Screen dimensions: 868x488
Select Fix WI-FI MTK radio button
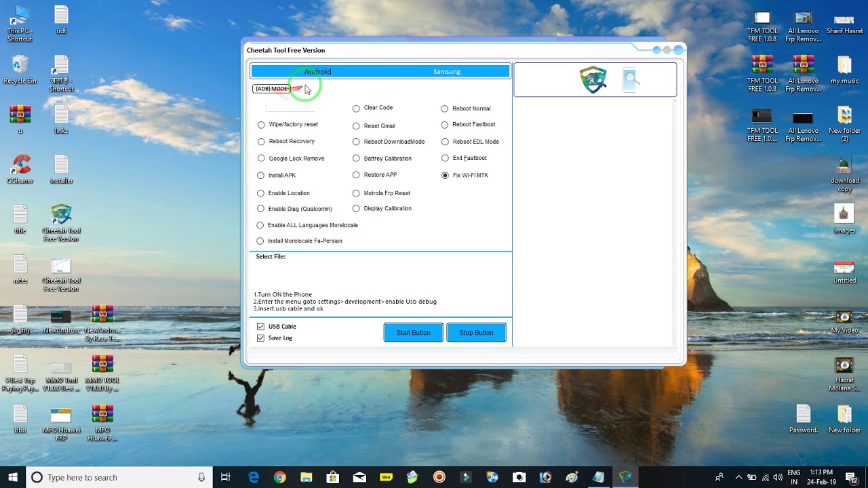pos(445,176)
